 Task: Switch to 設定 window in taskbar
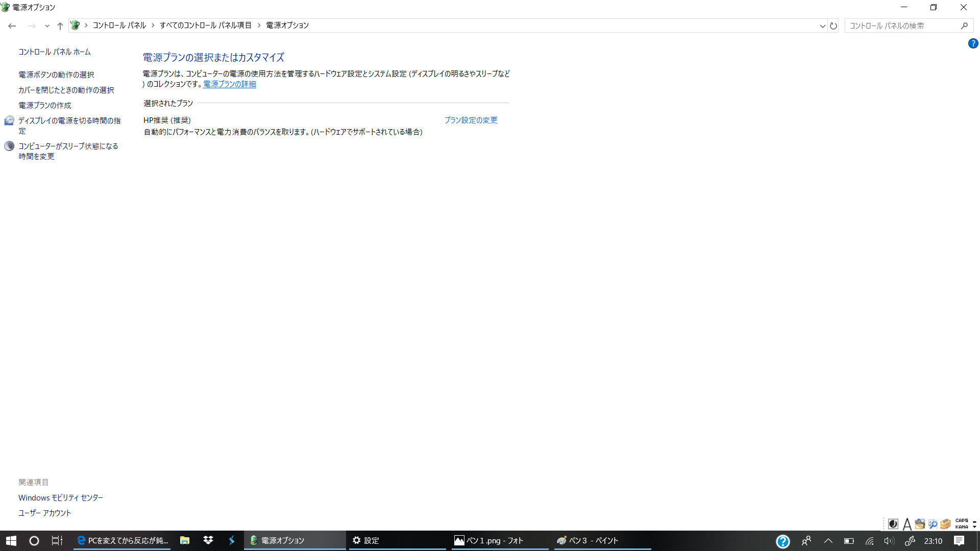371,540
